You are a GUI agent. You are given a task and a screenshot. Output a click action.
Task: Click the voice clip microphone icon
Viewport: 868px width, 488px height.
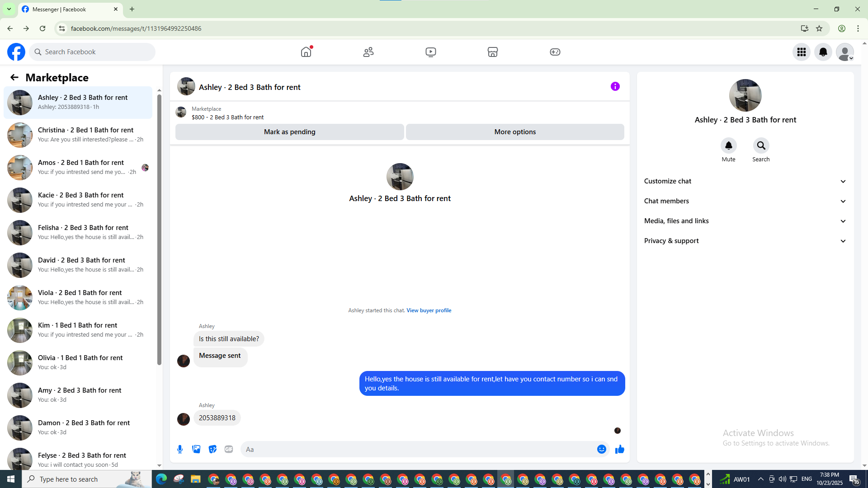(180, 449)
